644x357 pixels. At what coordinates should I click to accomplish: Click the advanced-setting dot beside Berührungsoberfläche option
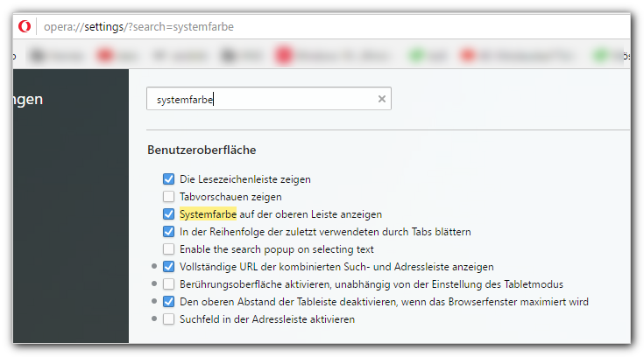(x=154, y=283)
